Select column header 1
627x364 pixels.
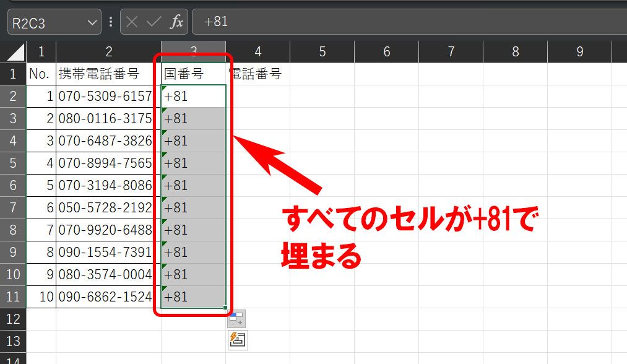(x=41, y=51)
